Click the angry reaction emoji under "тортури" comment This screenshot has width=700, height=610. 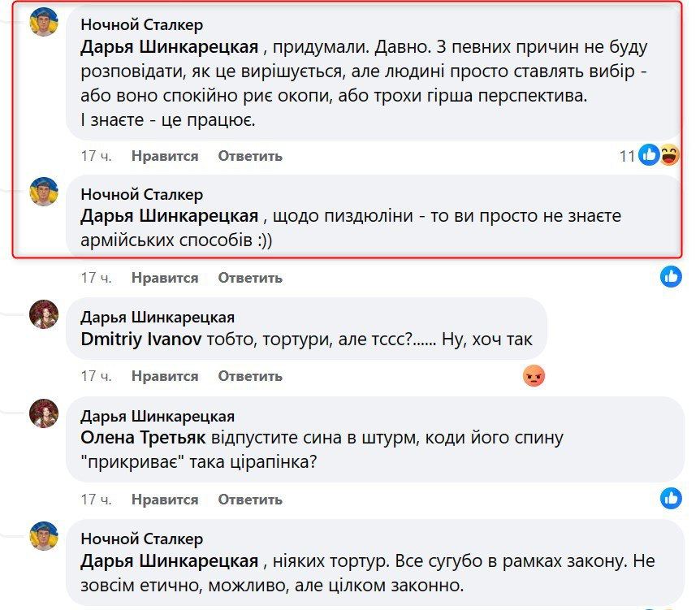coord(534,376)
